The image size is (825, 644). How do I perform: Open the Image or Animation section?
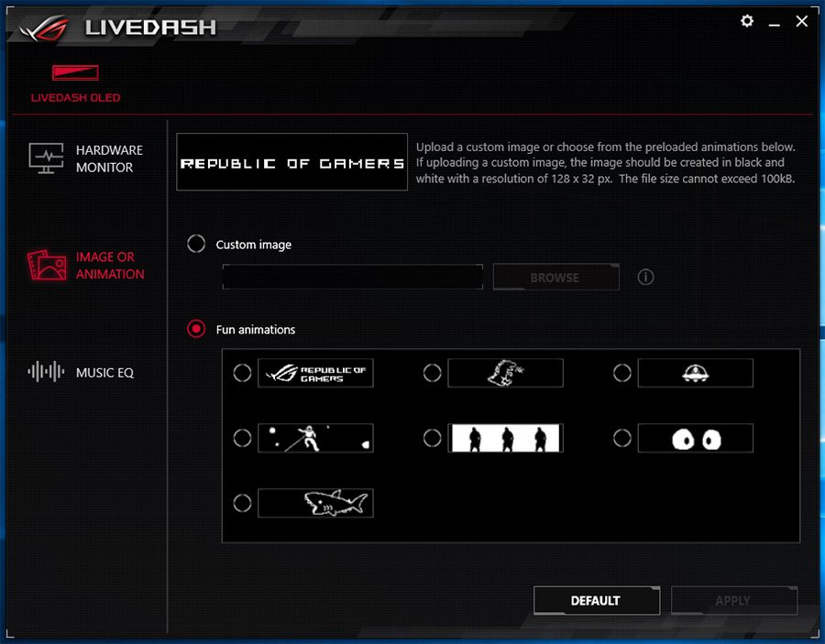pos(86,265)
